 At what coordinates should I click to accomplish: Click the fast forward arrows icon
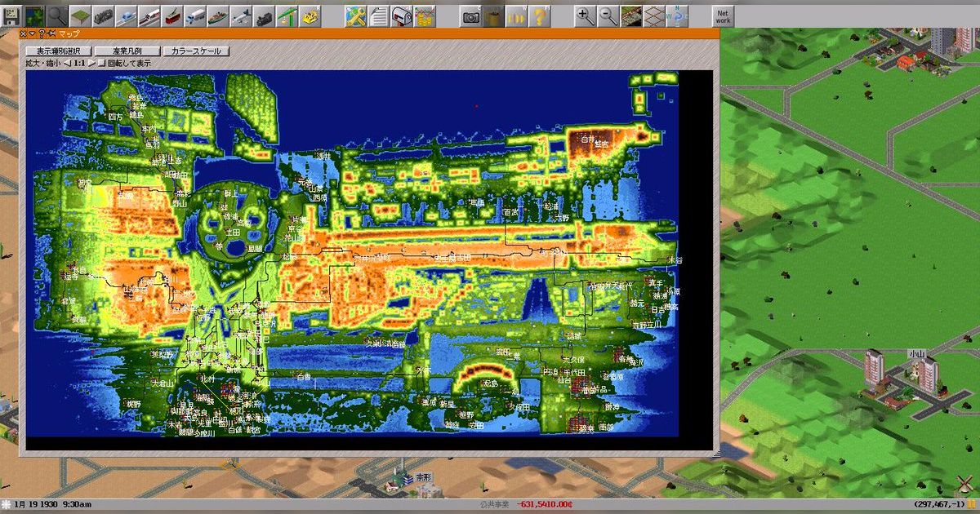515,15
